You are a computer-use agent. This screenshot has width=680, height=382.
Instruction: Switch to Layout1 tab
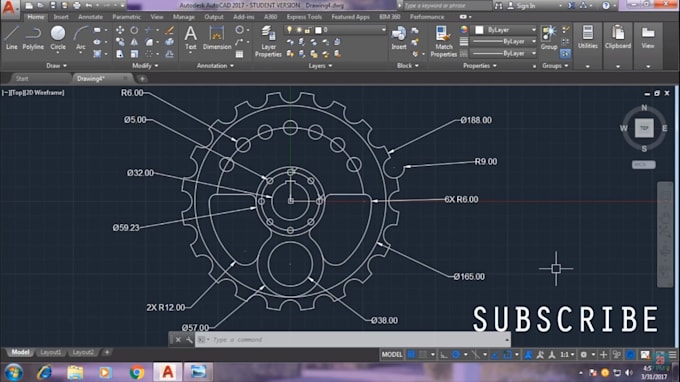(x=50, y=352)
